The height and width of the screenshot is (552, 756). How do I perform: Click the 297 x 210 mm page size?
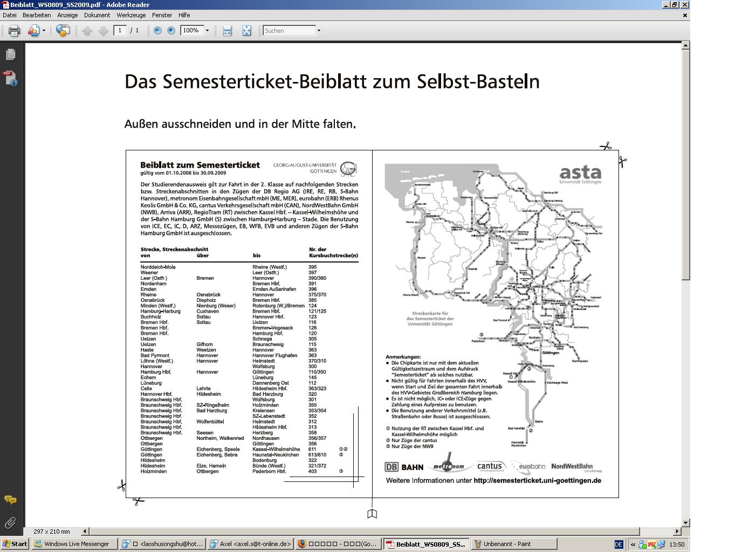click(52, 531)
